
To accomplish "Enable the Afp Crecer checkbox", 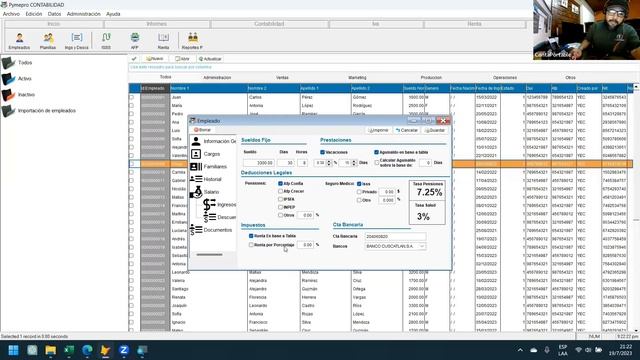I will point(280,191).
